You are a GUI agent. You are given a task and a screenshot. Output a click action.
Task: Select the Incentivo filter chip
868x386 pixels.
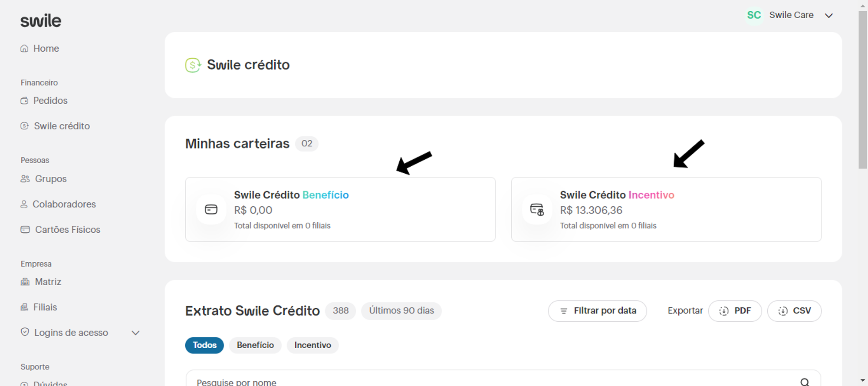pos(312,345)
